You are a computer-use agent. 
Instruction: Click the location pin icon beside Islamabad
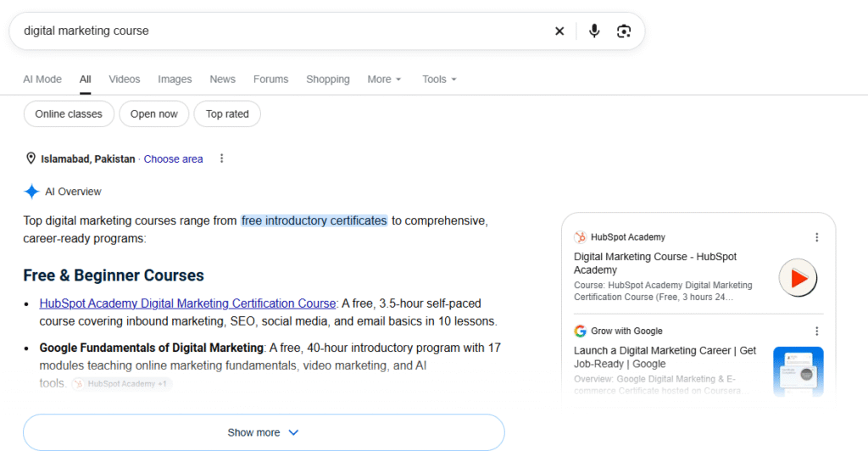31,159
